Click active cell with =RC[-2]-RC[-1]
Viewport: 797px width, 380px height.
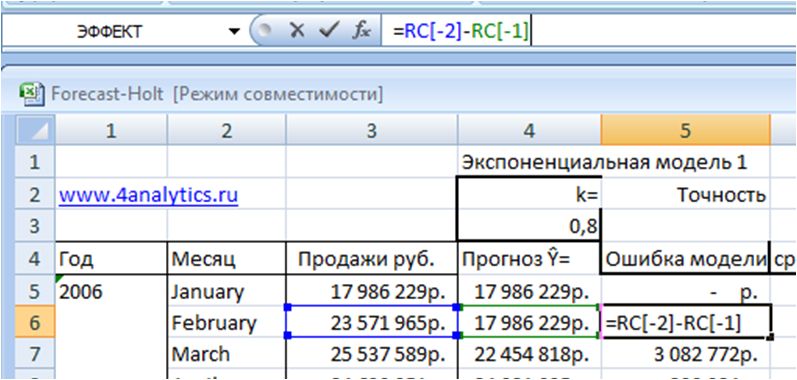click(686, 322)
